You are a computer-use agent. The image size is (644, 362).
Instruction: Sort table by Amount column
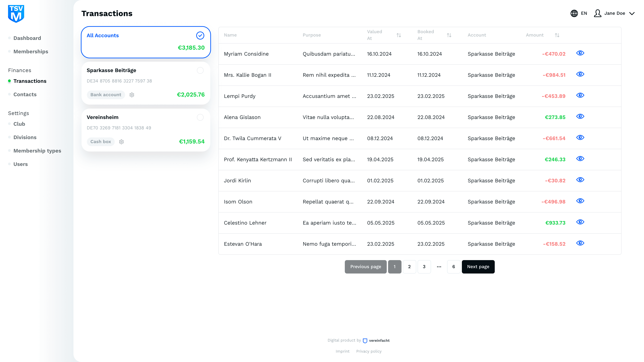click(x=557, y=35)
